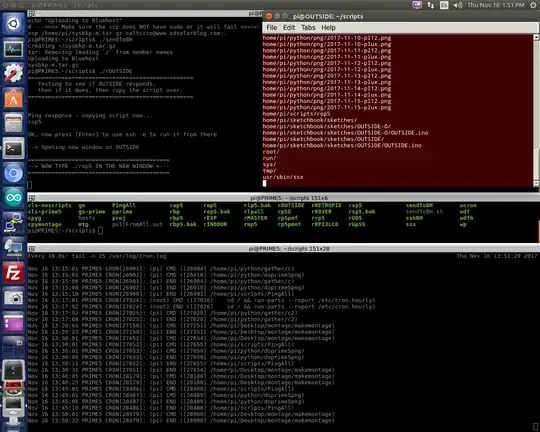Click the usr/sbin/ssx line in OUTSIDE terminal
This screenshot has height=432, width=540.
(x=283, y=177)
